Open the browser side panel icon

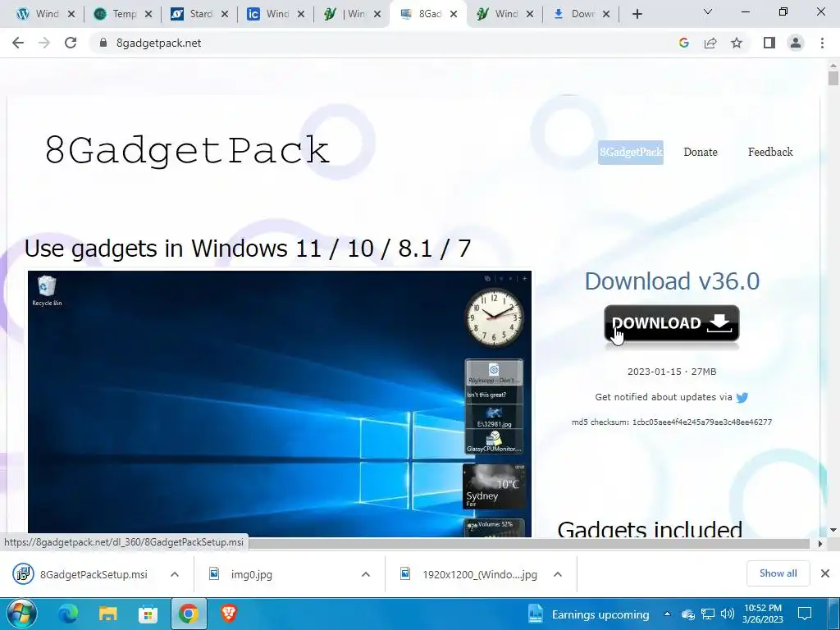pyautogui.click(x=769, y=43)
